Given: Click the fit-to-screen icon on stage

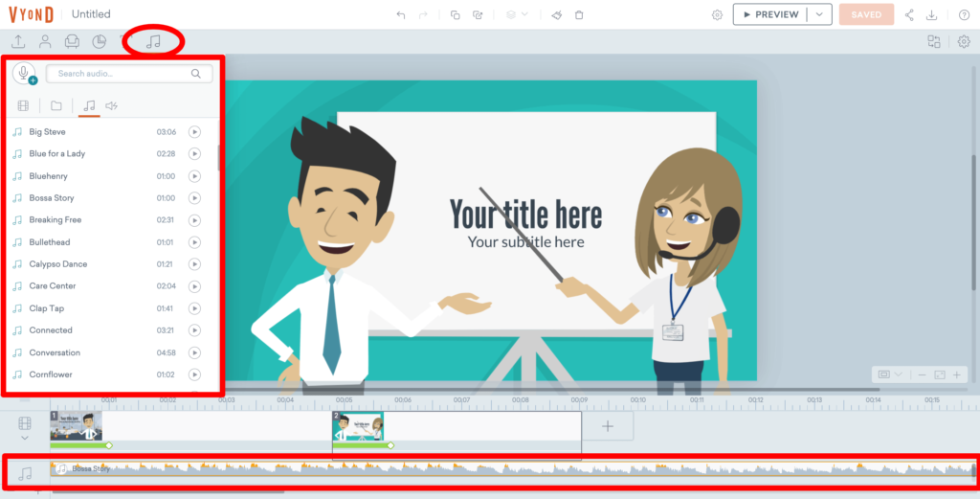Looking at the screenshot, I should (940, 374).
